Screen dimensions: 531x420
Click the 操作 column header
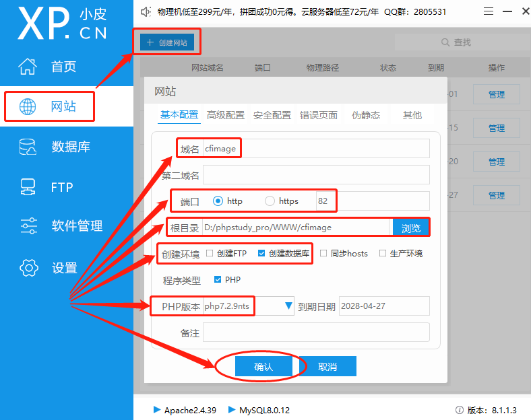click(497, 67)
